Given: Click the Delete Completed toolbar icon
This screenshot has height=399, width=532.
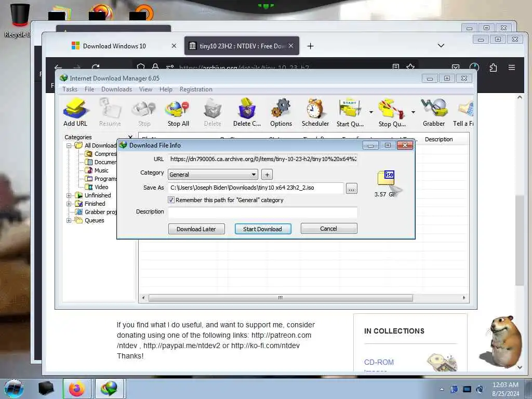Looking at the screenshot, I should 247,112.
